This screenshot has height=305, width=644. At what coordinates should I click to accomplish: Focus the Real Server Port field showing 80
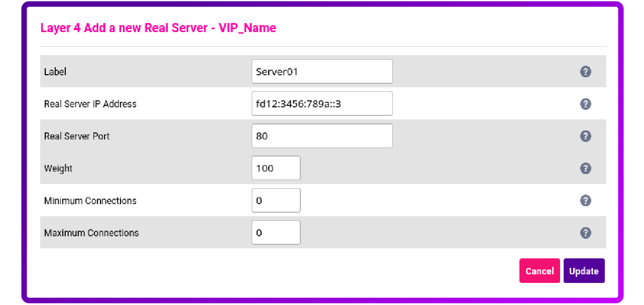click(322, 136)
